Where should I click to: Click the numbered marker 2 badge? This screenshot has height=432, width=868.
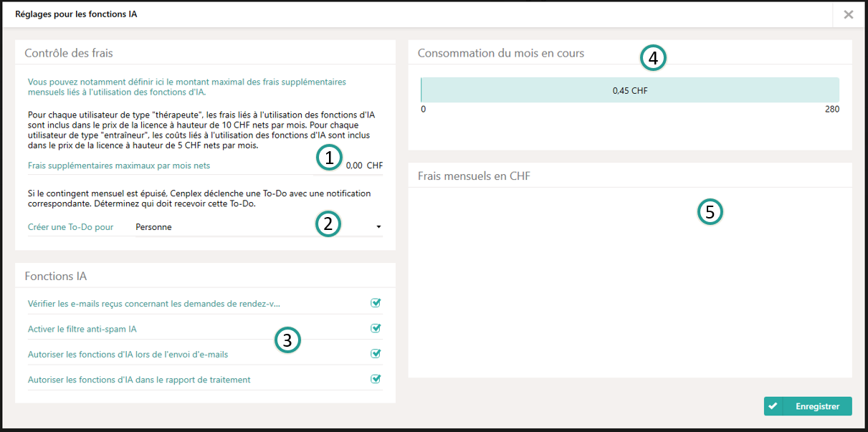[x=328, y=224]
